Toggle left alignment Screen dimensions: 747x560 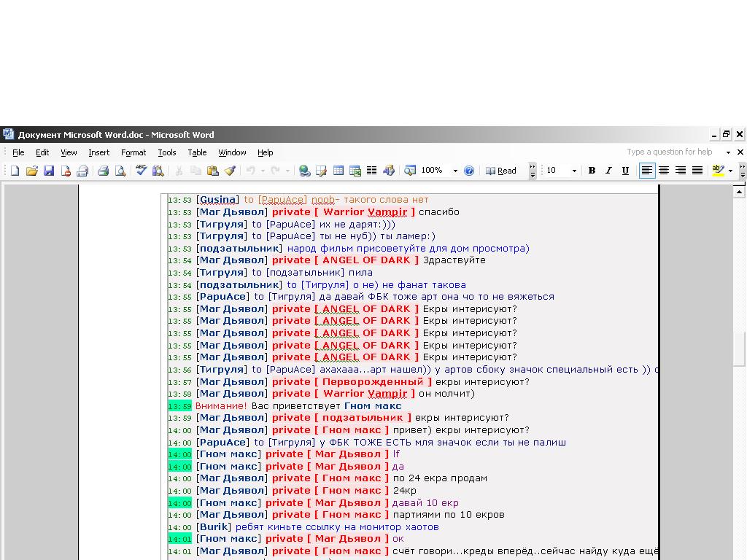pyautogui.click(x=646, y=171)
